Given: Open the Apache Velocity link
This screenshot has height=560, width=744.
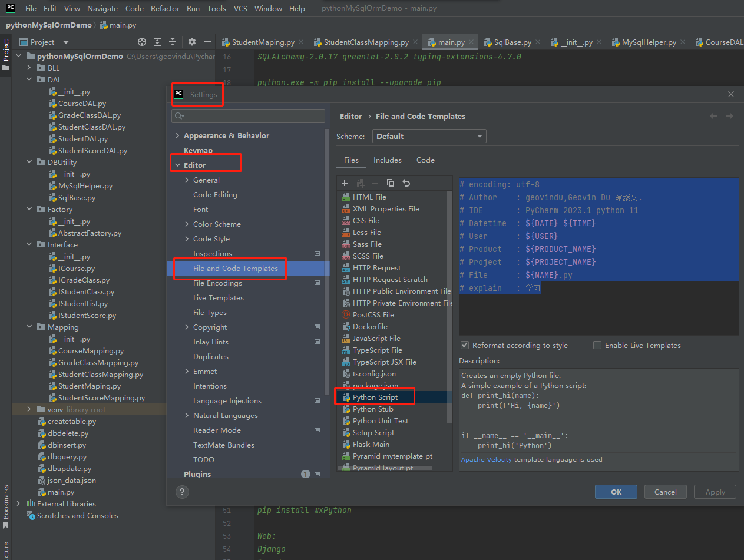Looking at the screenshot, I should [486, 459].
